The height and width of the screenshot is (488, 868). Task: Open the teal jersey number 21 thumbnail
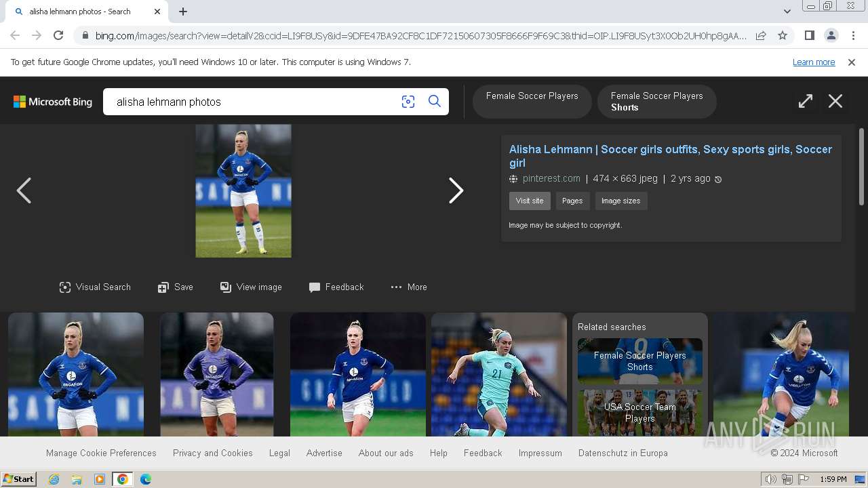click(x=499, y=374)
